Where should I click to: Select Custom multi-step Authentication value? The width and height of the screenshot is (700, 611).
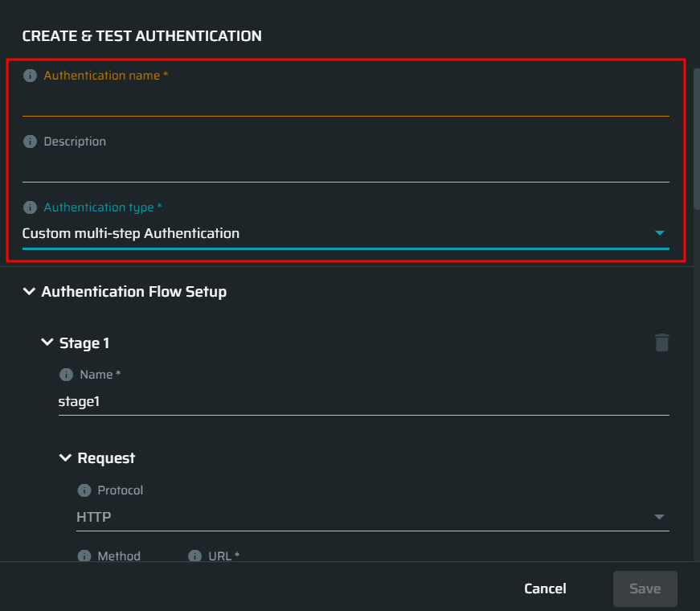click(x=131, y=233)
